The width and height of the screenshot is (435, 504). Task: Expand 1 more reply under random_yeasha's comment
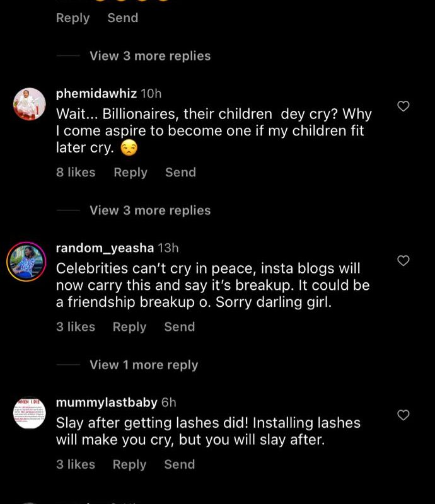(x=144, y=365)
